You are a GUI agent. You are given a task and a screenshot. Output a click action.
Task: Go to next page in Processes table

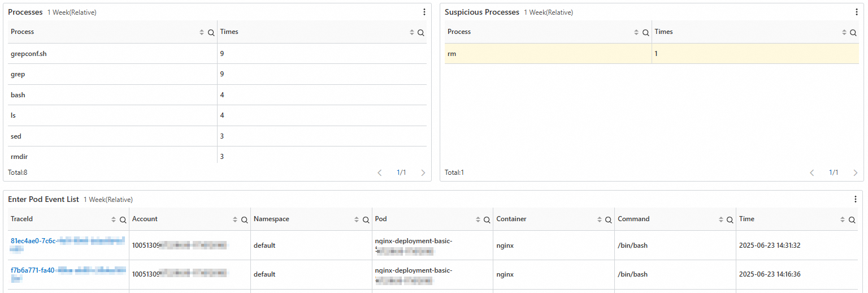pyautogui.click(x=423, y=173)
